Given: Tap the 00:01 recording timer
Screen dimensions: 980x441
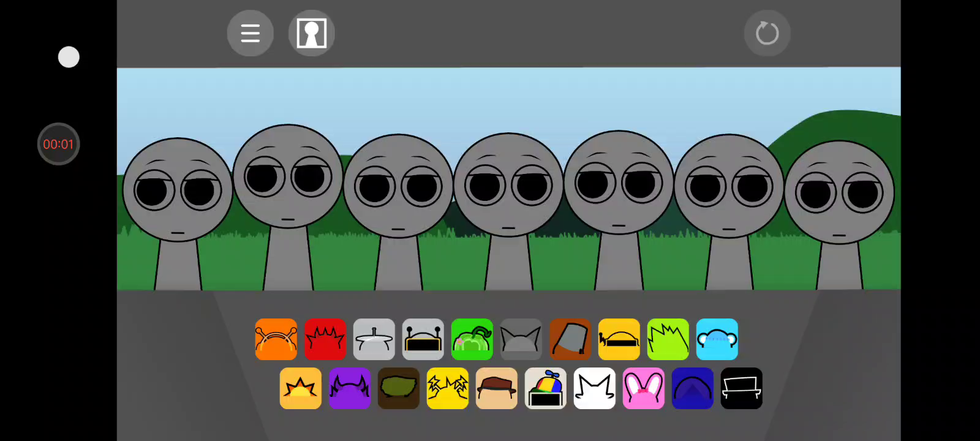Looking at the screenshot, I should coord(59,144).
